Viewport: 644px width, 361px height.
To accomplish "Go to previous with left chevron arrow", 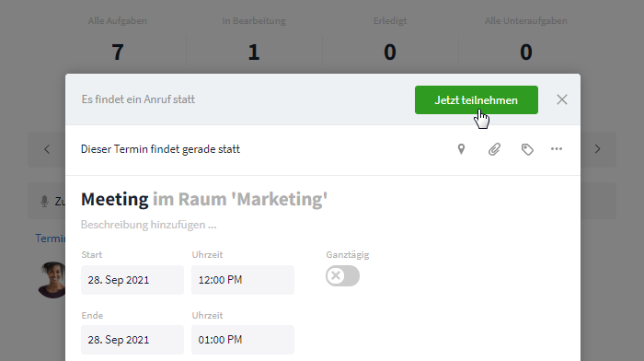I will 47,149.
